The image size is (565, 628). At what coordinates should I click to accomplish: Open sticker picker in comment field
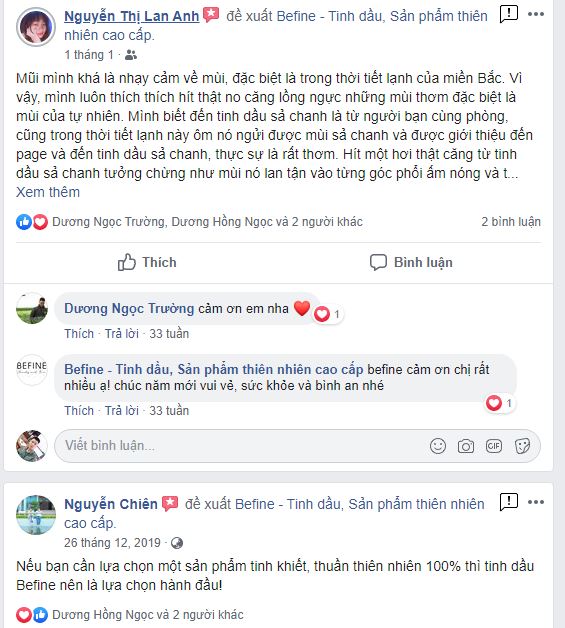(x=522, y=446)
